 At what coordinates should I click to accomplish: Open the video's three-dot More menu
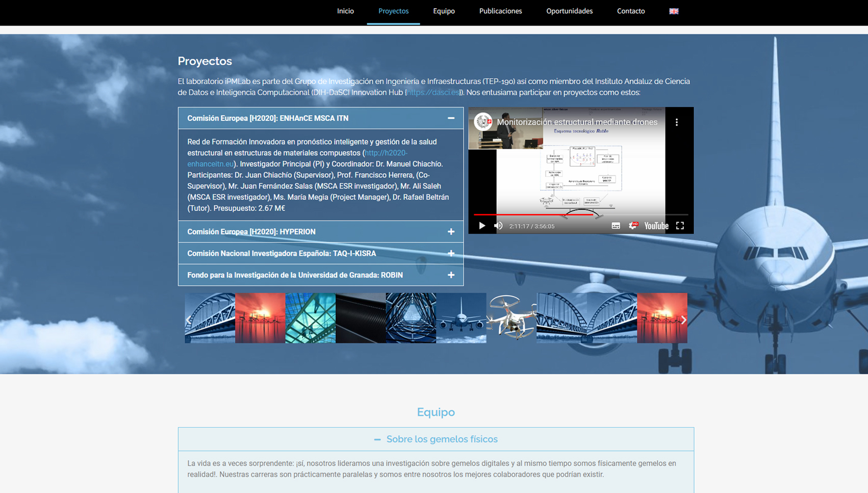677,122
